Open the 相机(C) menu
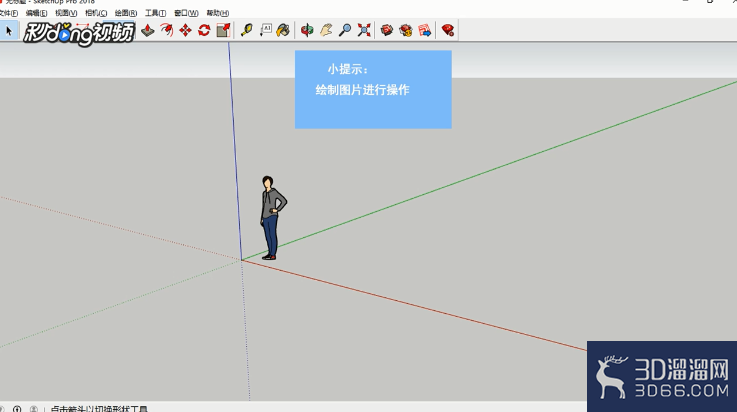 [x=96, y=13]
